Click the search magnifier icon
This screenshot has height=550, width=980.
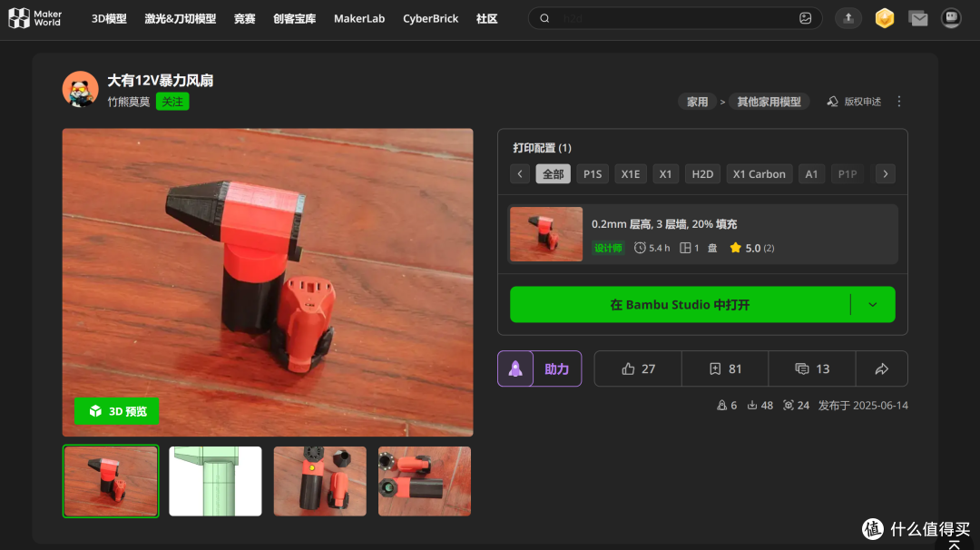[544, 18]
